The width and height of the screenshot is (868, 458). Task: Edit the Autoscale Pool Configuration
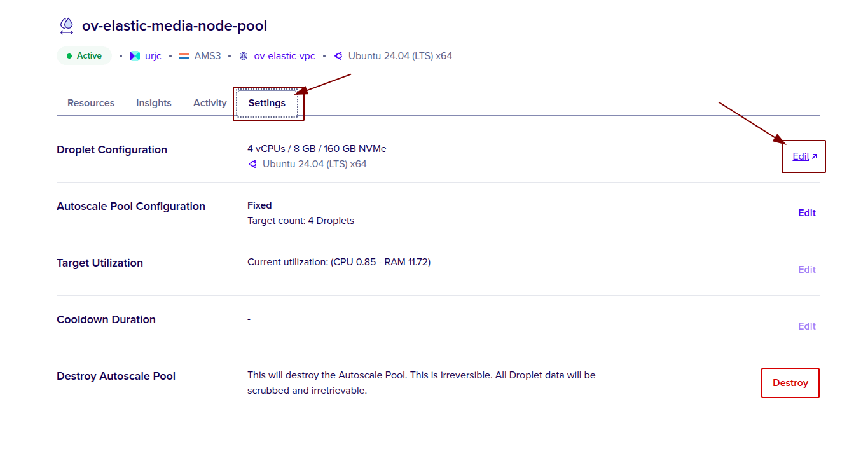(x=806, y=212)
